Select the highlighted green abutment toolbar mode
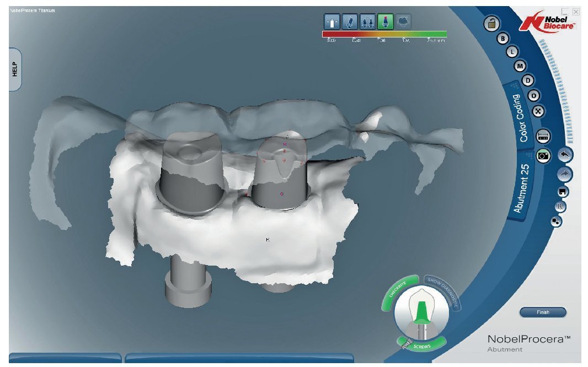588x367 pixels. pos(384,21)
